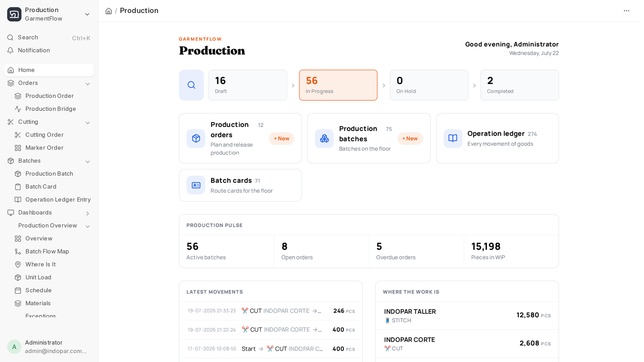The width and height of the screenshot is (644, 362).
Task: Click + New on Production batches
Action: tap(410, 139)
